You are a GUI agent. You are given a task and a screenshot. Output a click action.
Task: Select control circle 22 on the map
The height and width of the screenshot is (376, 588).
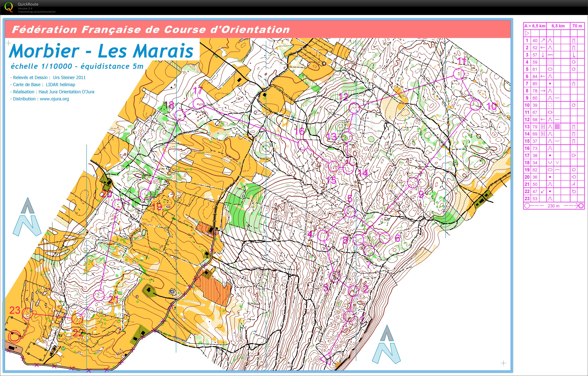pos(78,319)
